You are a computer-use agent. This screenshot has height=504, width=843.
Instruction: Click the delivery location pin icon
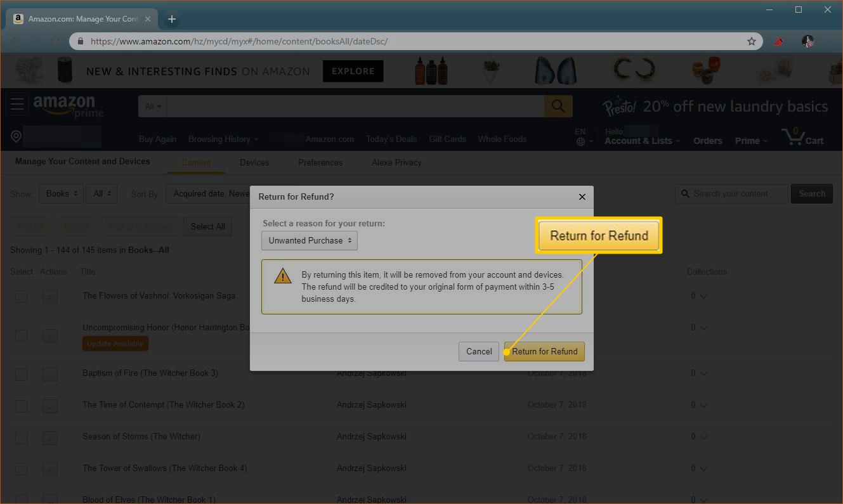point(16,136)
